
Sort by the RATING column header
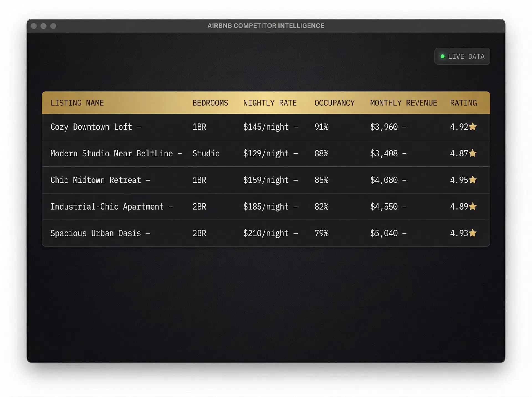(x=463, y=103)
